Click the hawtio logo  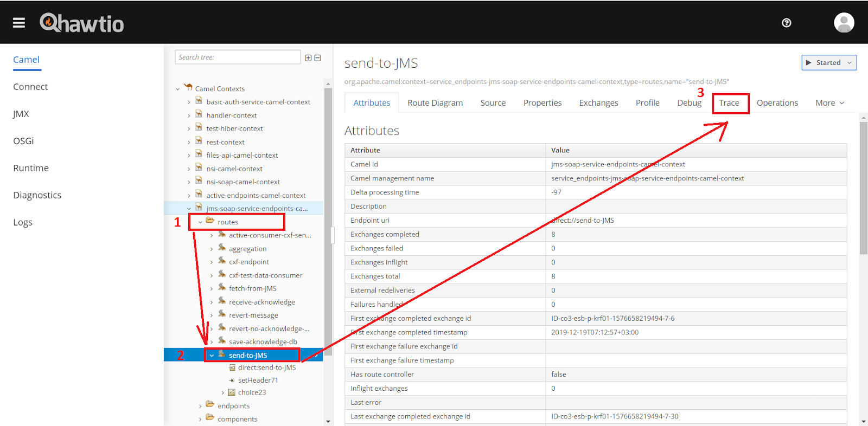(x=81, y=23)
